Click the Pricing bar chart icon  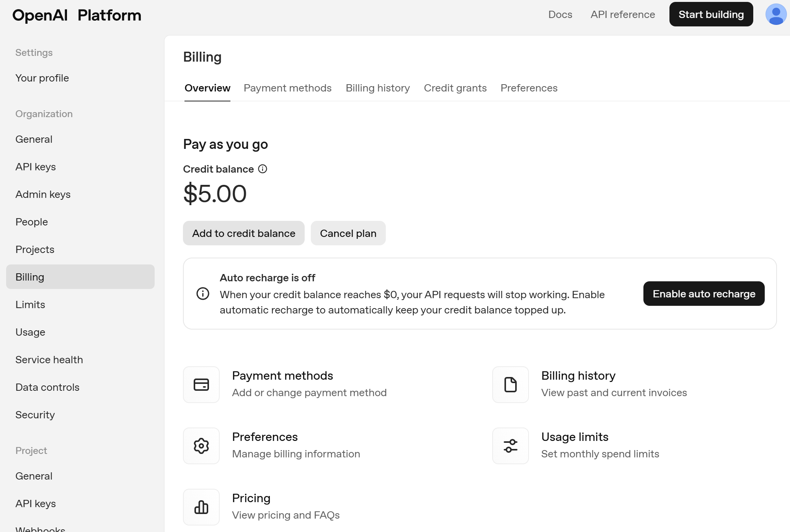click(201, 507)
